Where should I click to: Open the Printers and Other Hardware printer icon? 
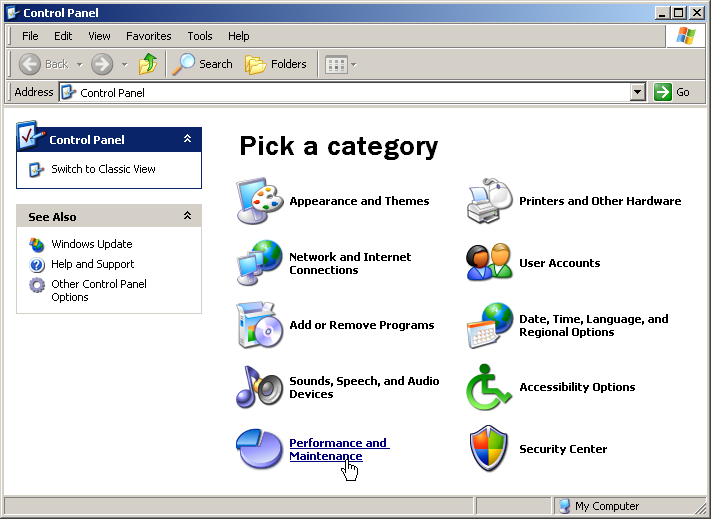pyautogui.click(x=490, y=201)
